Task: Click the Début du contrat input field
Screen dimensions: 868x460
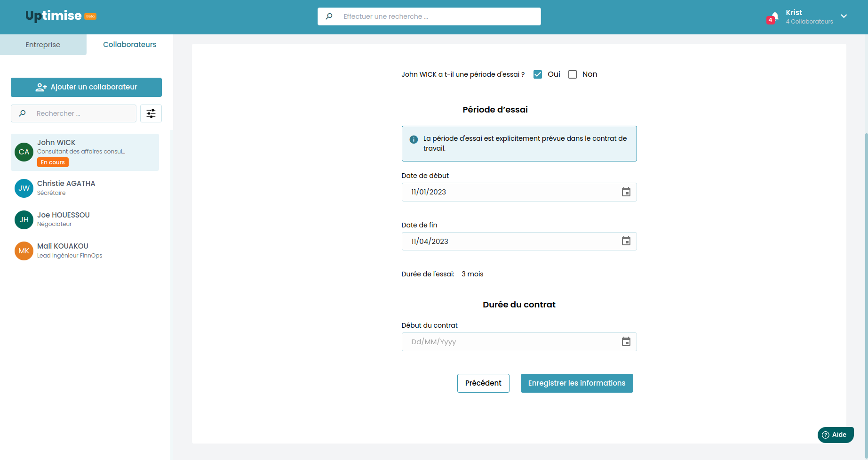Action: [519, 342]
